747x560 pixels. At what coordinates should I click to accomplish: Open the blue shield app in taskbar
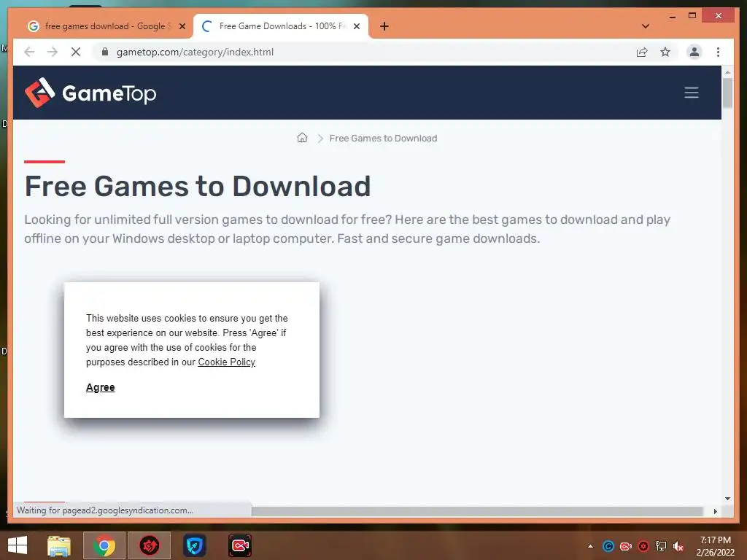point(194,545)
